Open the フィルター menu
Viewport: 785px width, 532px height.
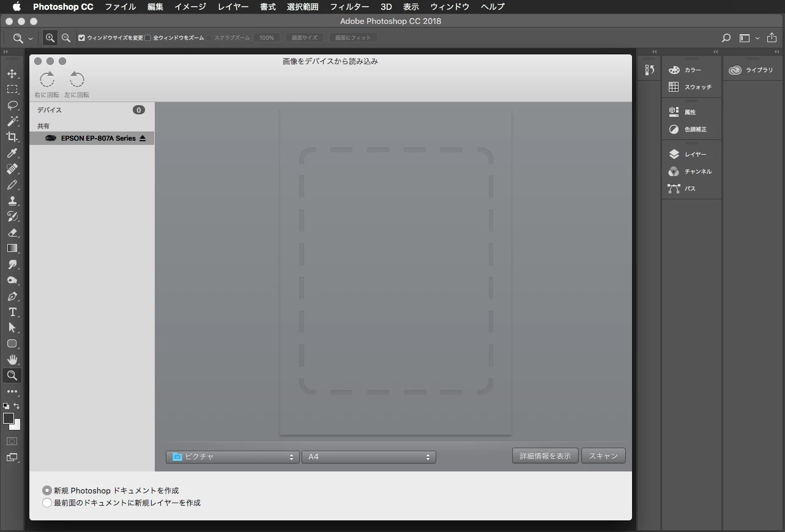click(349, 7)
